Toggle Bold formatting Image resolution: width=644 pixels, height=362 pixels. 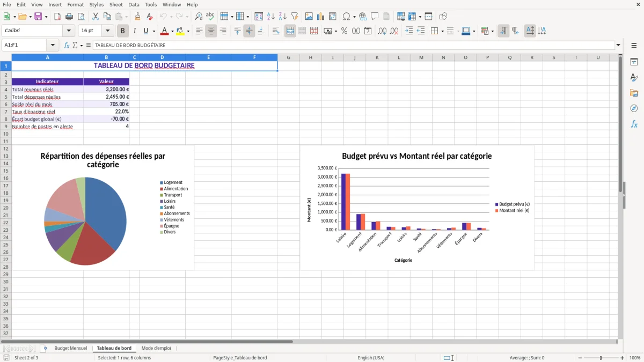pyautogui.click(x=123, y=31)
